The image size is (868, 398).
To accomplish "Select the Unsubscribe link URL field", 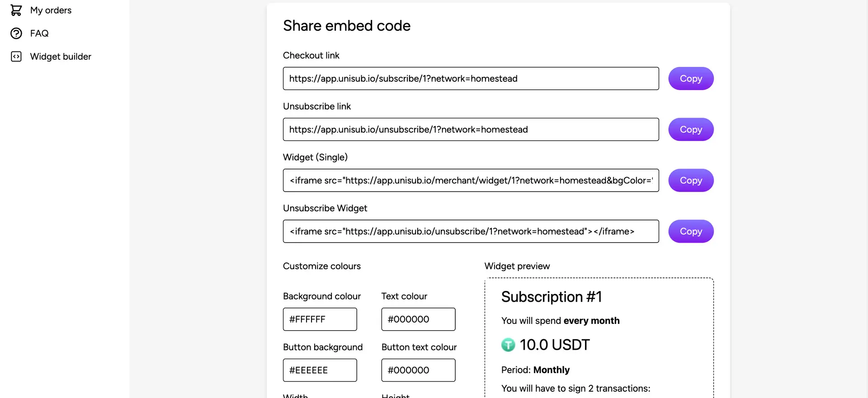I will 471,130.
